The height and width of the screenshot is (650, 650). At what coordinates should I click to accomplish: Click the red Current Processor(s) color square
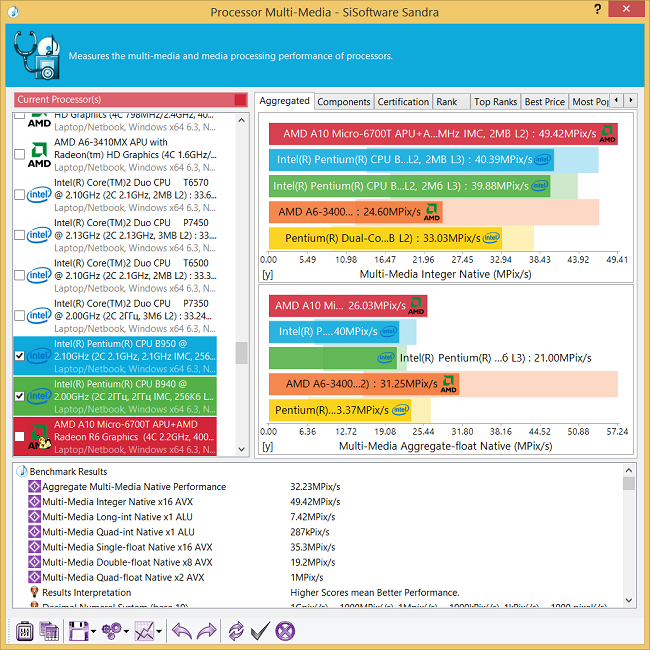point(240,99)
